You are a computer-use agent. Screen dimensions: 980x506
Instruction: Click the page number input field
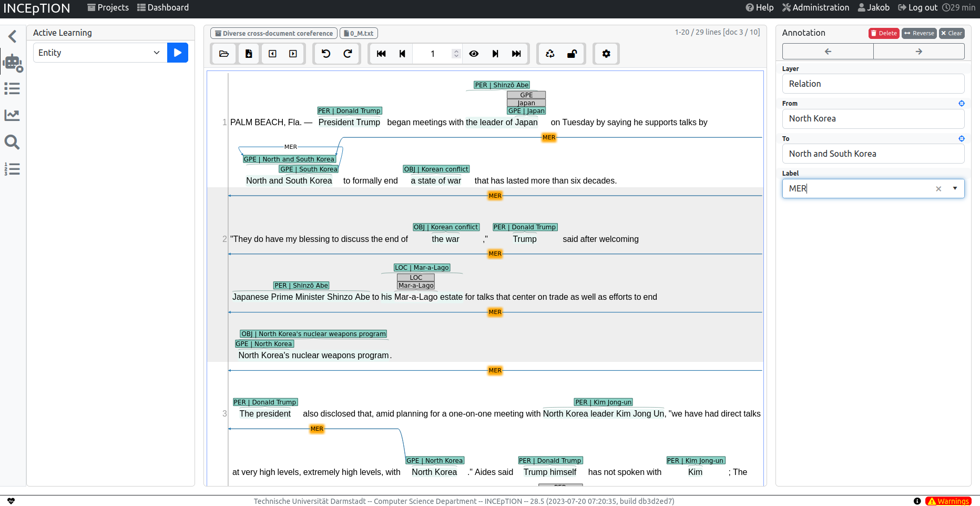[432, 54]
